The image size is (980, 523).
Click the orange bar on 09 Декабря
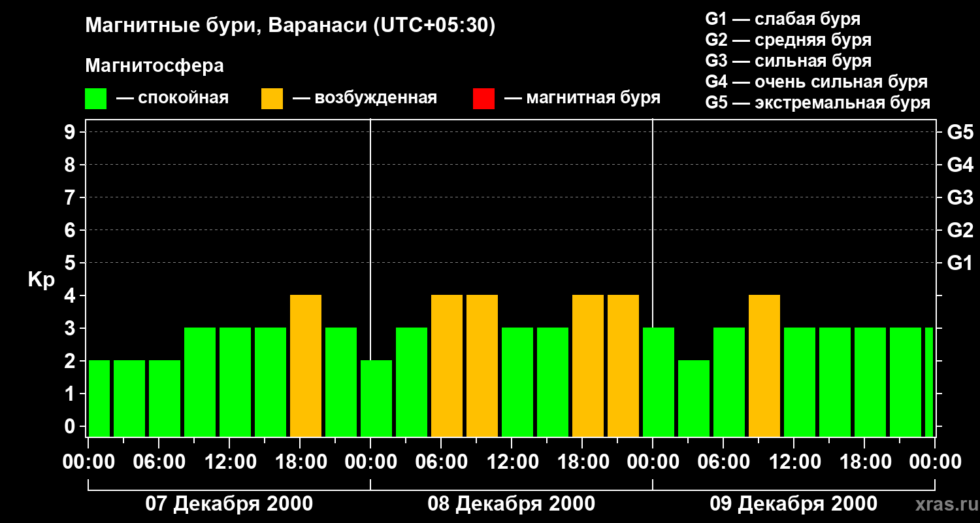(x=764, y=366)
